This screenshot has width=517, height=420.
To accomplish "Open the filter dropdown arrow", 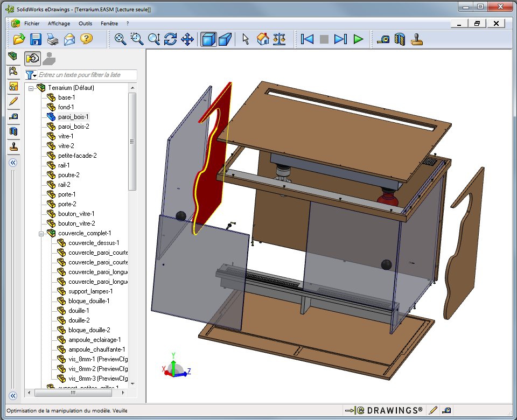I will pyautogui.click(x=31, y=75).
